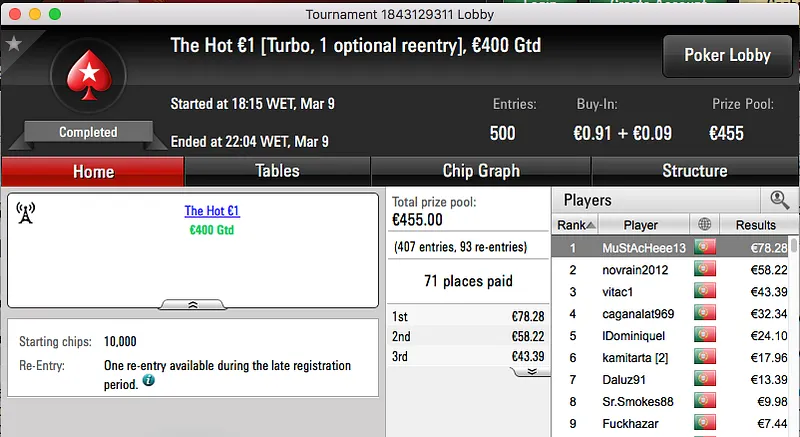Viewport: 800px width, 437px height.
Task: Click the broadcast antenna icon
Action: [27, 213]
